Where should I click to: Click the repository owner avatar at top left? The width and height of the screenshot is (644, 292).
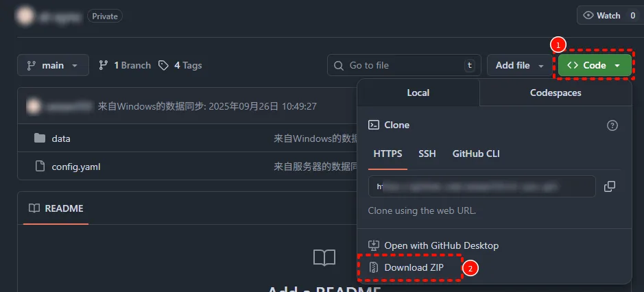coord(24,16)
